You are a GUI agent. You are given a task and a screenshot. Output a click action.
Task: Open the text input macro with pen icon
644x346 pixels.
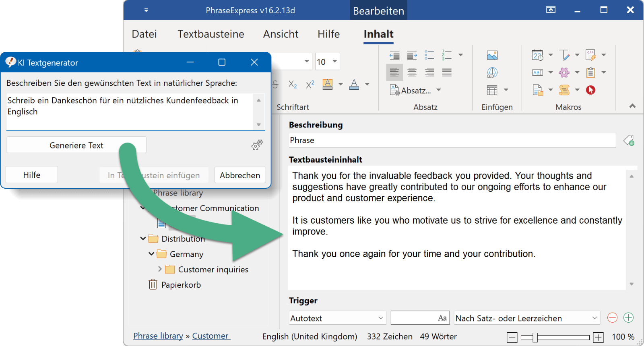[564, 55]
